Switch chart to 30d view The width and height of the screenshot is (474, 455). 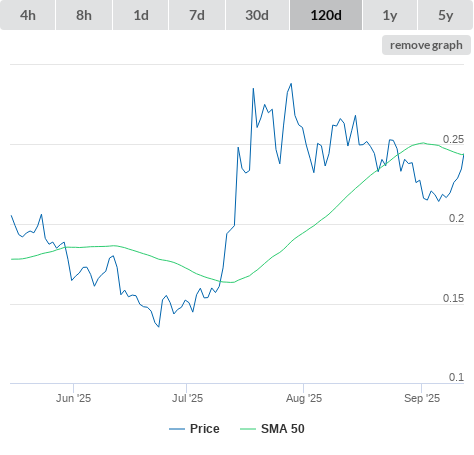click(x=257, y=15)
